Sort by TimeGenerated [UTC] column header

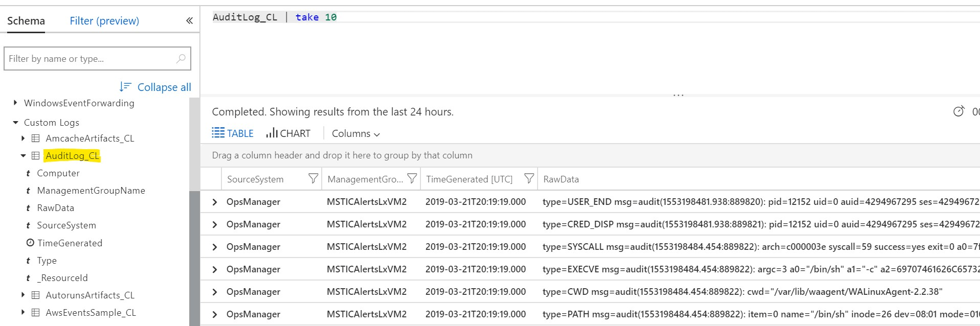click(x=469, y=179)
